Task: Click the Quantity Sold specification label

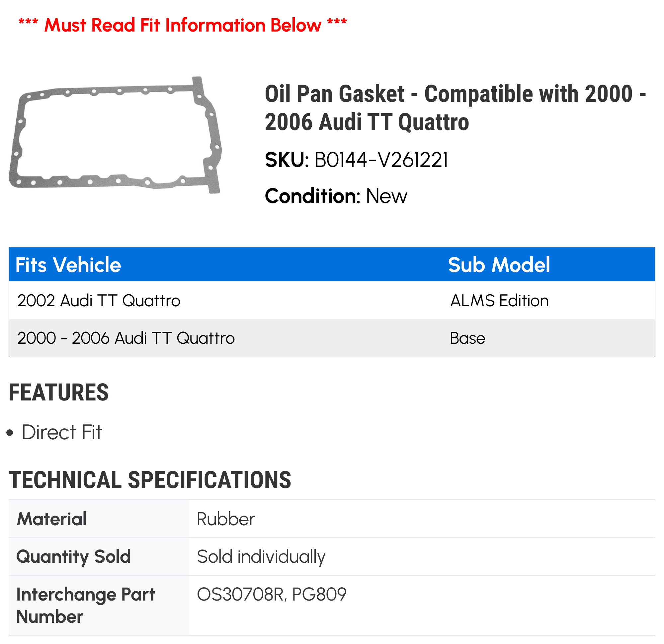Action: 73,557
